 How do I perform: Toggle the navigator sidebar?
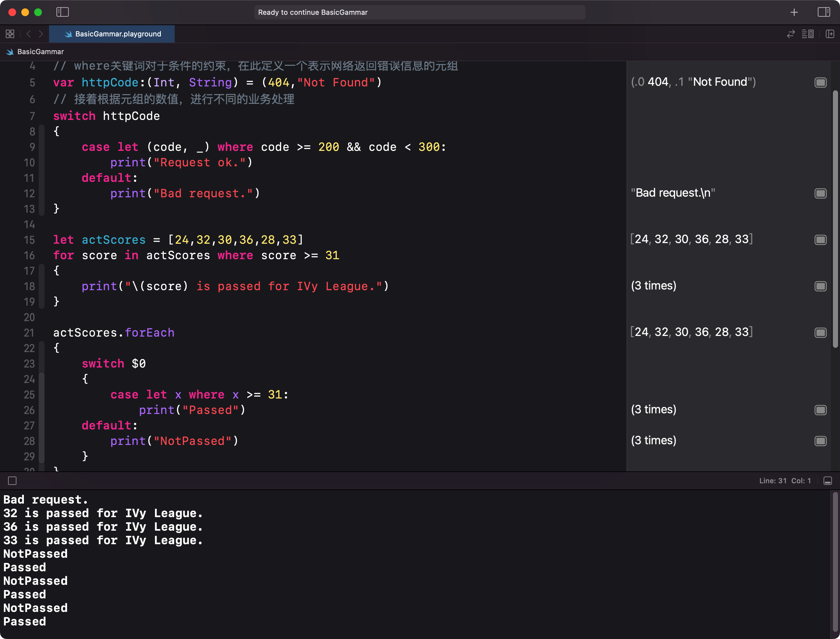click(62, 12)
